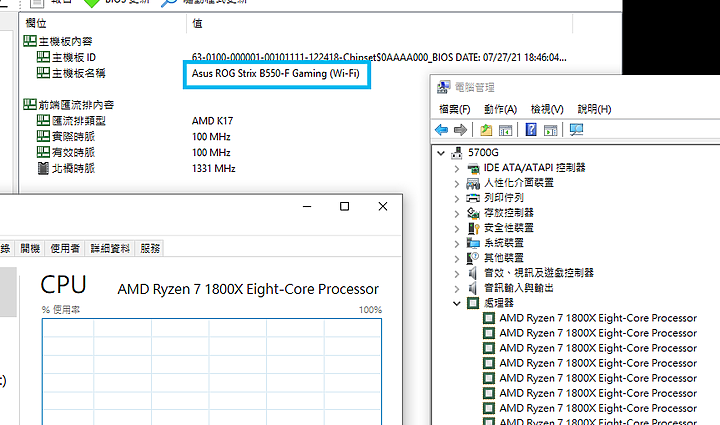This screenshot has height=425, width=720.
Task: Open the 檔案(F) menu
Action: (x=455, y=109)
